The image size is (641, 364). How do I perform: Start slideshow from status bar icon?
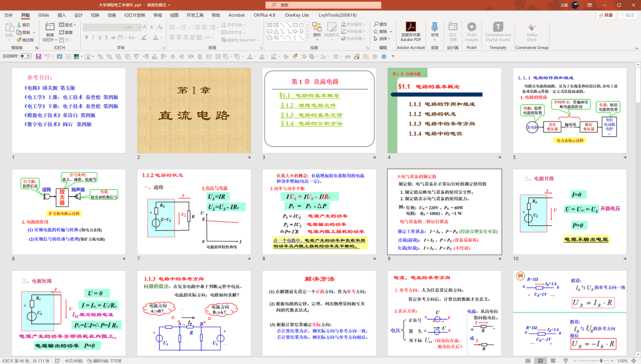point(566,360)
